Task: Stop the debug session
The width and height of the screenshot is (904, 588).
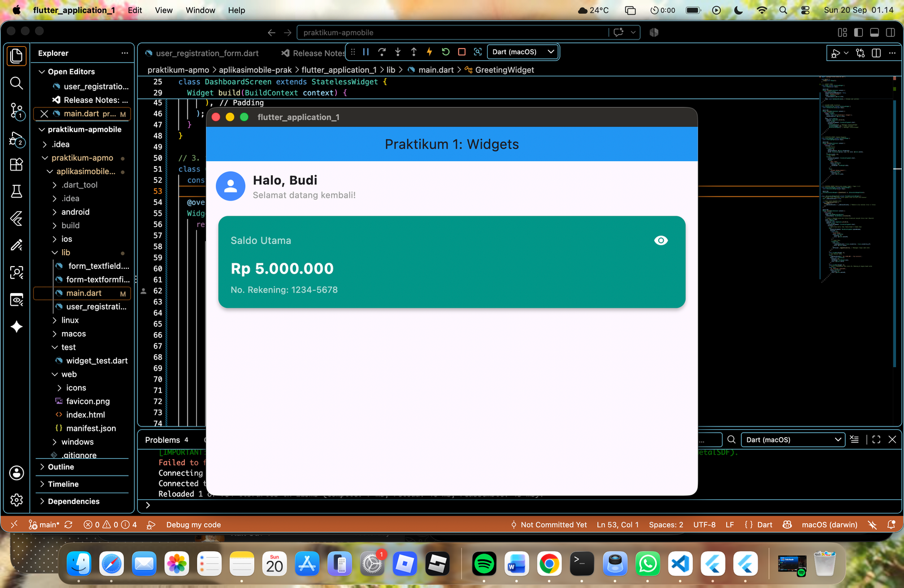Action: pyautogui.click(x=462, y=52)
